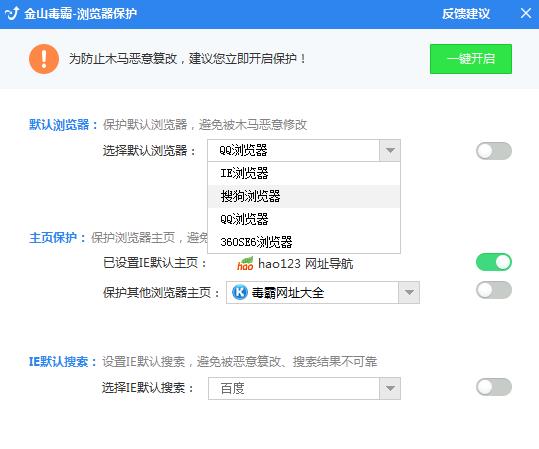Click the 金山毒霸-浏览器保护 window title
539x449 pixels.
(80, 14)
